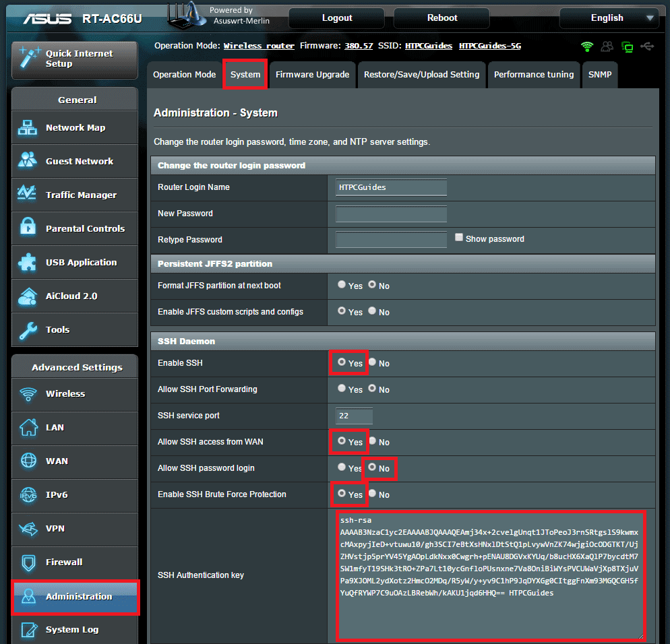The width and height of the screenshot is (670, 644).
Task: Open Guest Network via its icon
Action: [28, 161]
